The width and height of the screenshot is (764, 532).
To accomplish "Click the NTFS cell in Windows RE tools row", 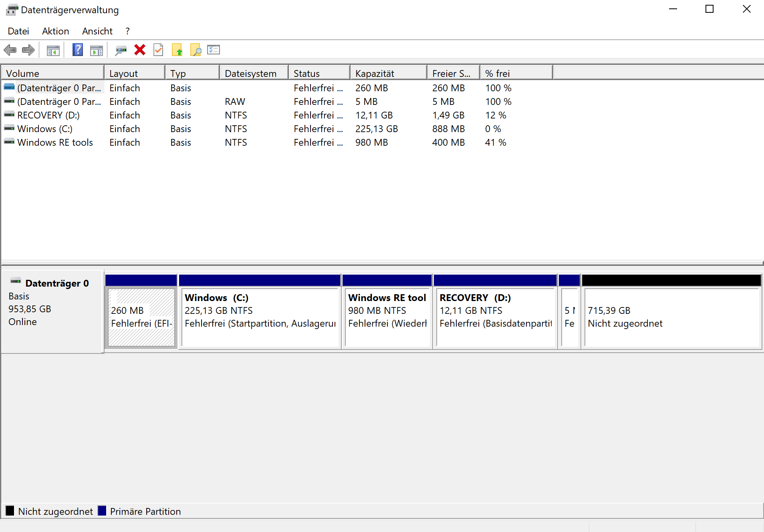I will pos(236,143).
